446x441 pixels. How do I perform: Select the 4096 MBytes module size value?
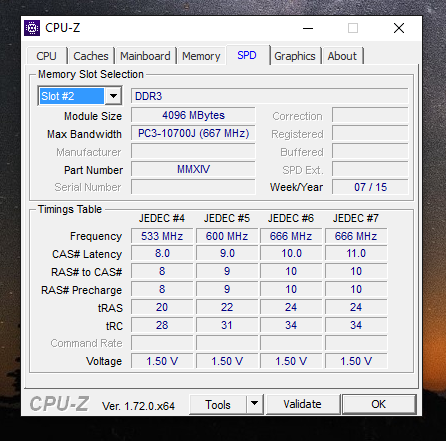point(193,115)
